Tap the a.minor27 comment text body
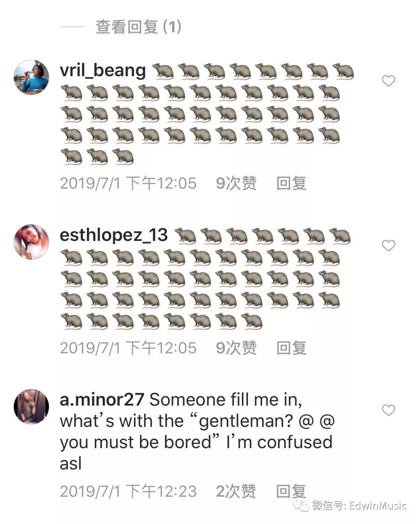 [x=197, y=431]
